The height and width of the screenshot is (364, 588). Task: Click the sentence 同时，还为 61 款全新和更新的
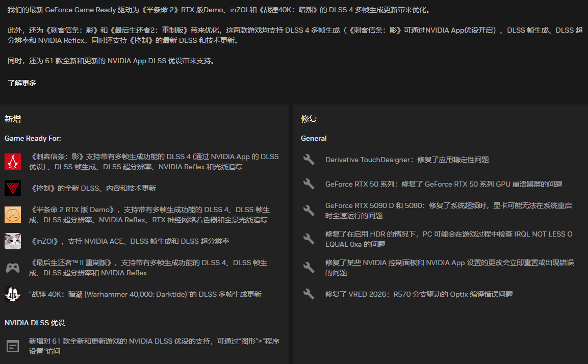pos(112,61)
